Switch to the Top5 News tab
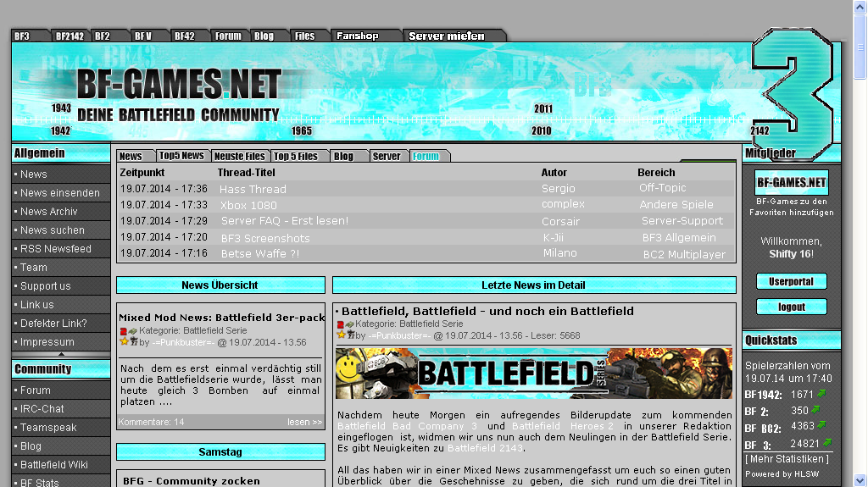 point(181,156)
